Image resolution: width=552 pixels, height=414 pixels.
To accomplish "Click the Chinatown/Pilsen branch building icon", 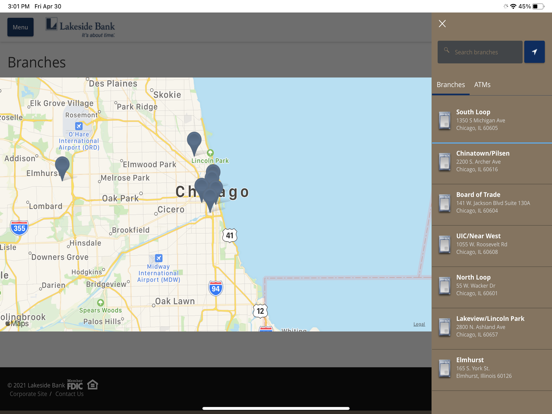I will tap(445, 162).
